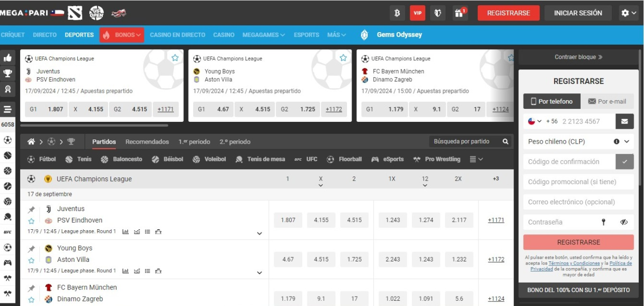Click horizontal scrollbar under featured match cards

coord(94,125)
